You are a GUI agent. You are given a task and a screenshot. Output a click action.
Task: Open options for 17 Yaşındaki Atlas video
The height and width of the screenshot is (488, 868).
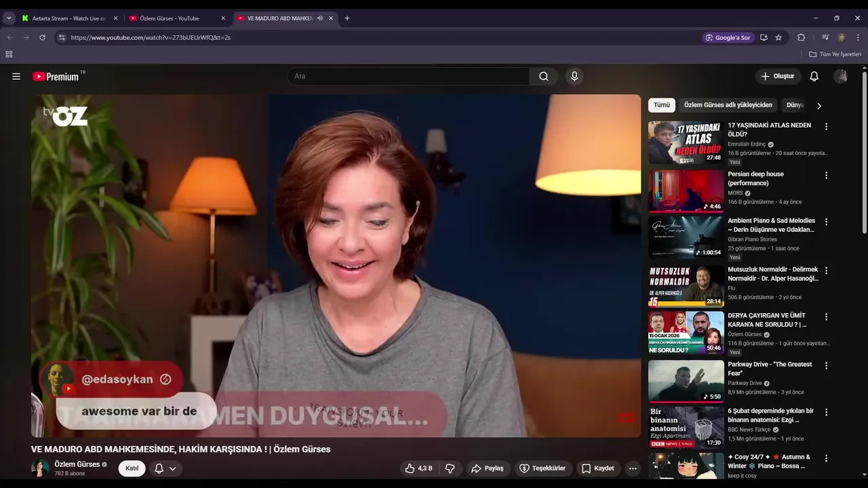click(x=826, y=127)
